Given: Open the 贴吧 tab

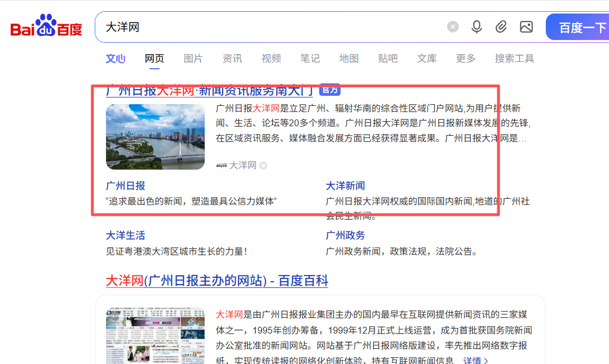Looking at the screenshot, I should (388, 58).
